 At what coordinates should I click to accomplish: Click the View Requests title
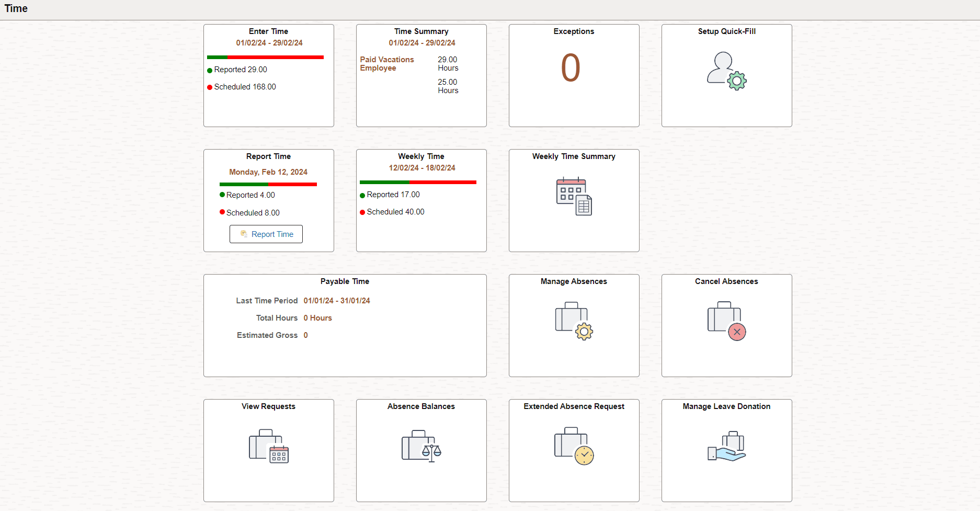coord(268,406)
